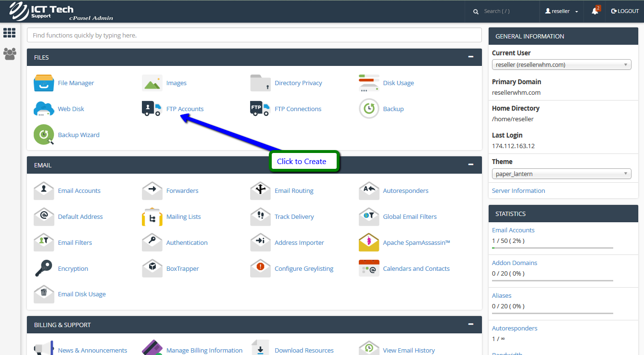The height and width of the screenshot is (355, 644).
Task: Click the Logout button
Action: point(625,11)
